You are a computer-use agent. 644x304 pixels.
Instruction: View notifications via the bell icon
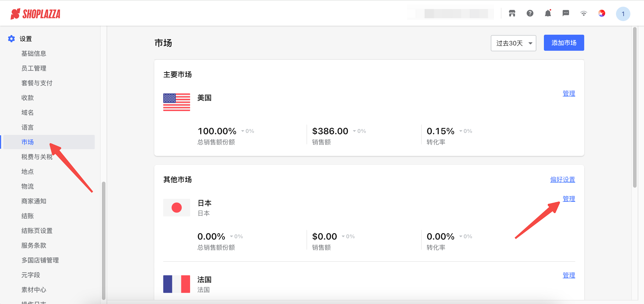pyautogui.click(x=548, y=13)
